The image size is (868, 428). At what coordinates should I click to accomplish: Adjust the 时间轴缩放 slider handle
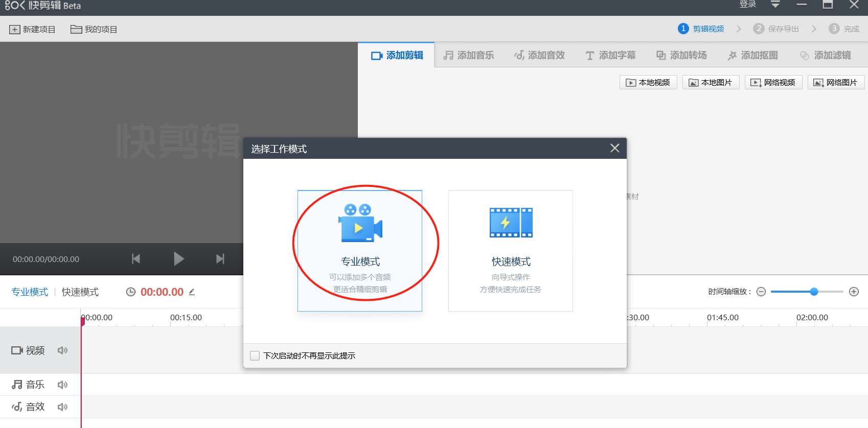pos(814,292)
